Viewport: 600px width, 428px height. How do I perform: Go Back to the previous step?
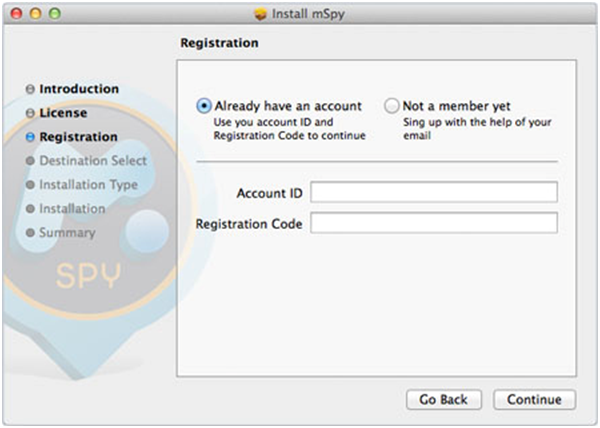[x=443, y=399]
